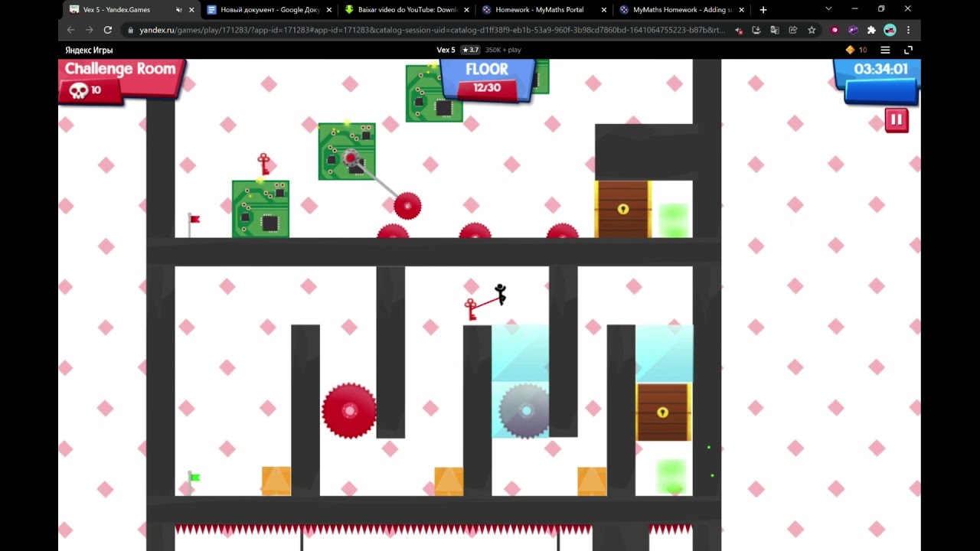Click the stickman player character
Viewport: 980px width, 551px height.
(500, 295)
